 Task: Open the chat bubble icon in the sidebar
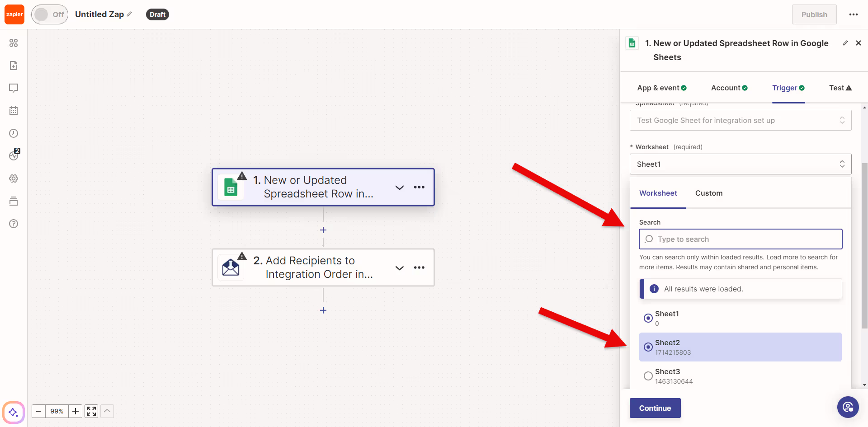pos(14,88)
